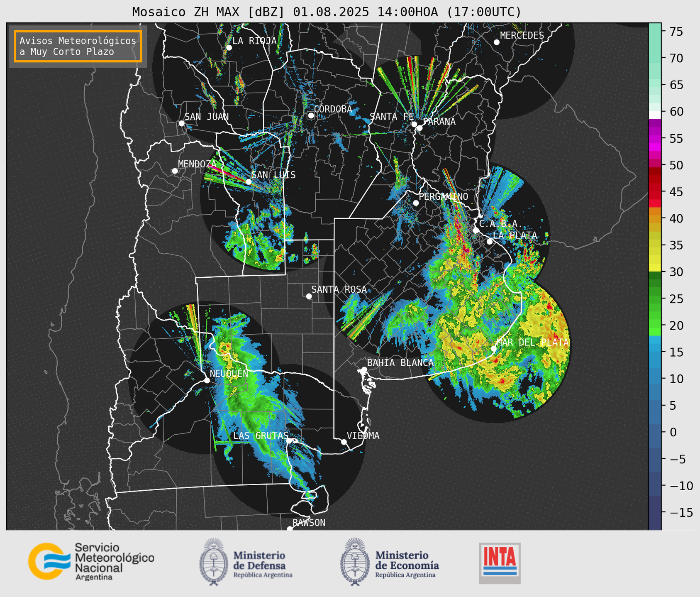700x597 pixels.
Task: Click the 20 value on the dBZ scale
Action: (x=676, y=326)
